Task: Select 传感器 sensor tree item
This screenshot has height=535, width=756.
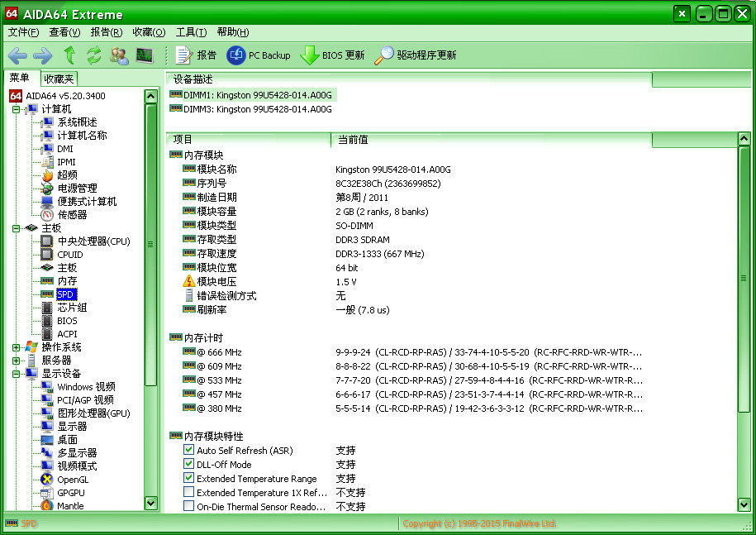Action: 64,215
